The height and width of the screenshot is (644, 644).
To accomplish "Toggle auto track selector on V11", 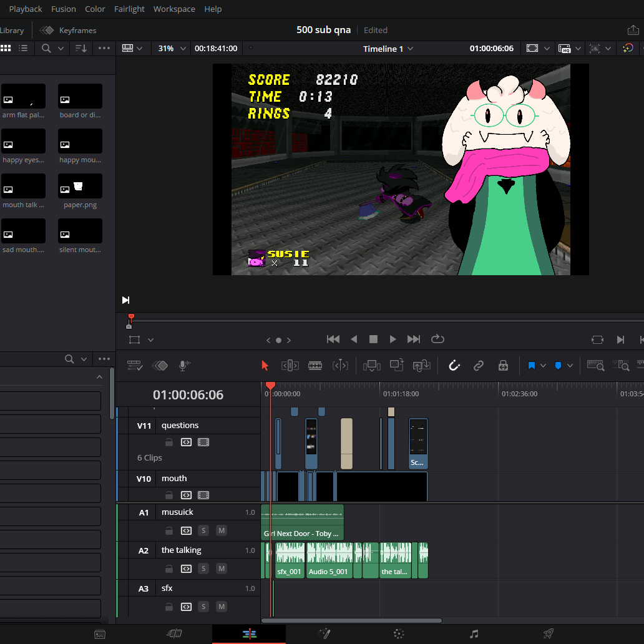I will [187, 442].
